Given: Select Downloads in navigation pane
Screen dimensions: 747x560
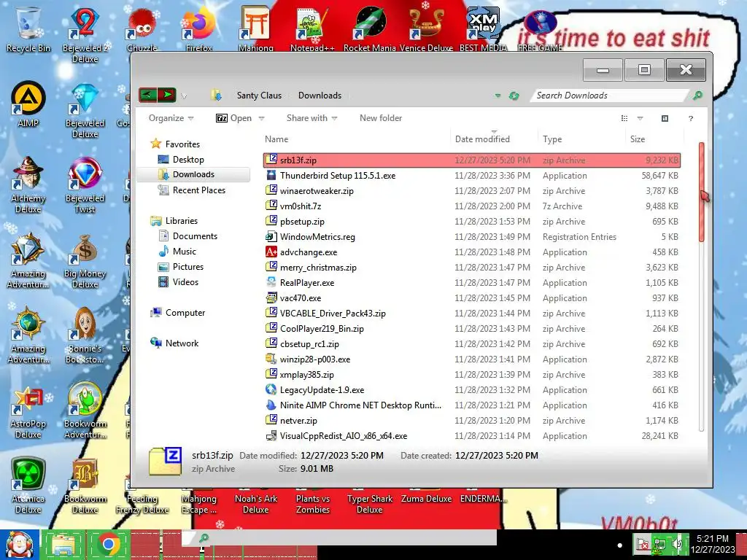Looking at the screenshot, I should tap(193, 174).
